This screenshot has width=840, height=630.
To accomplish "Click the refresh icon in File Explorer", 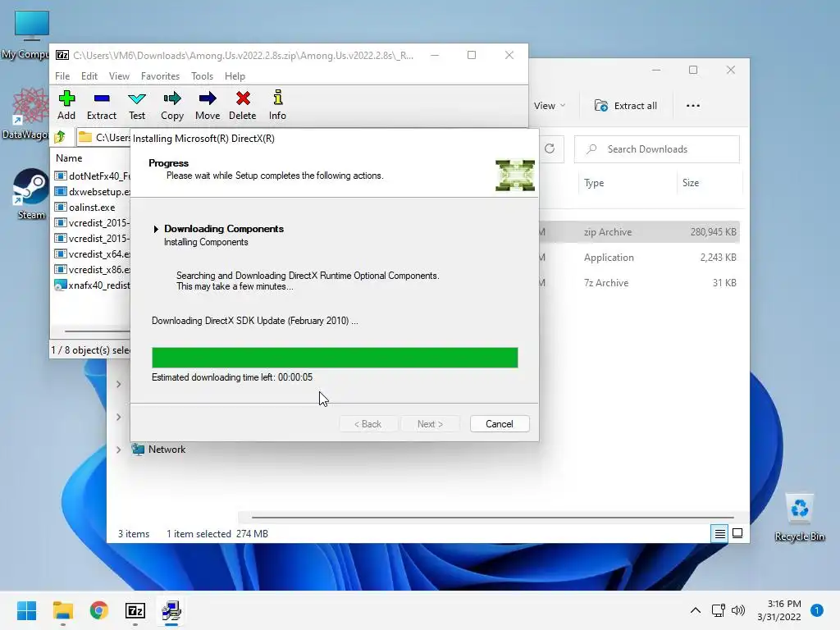I will tap(550, 149).
